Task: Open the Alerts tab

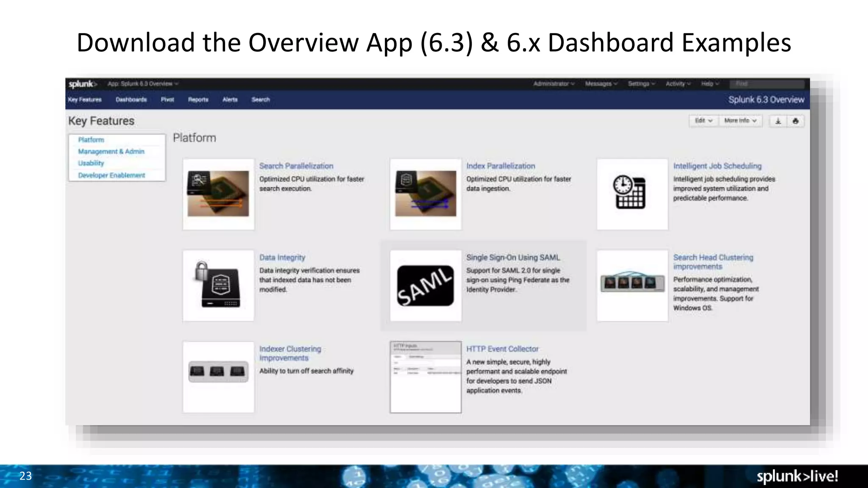Action: tap(230, 100)
